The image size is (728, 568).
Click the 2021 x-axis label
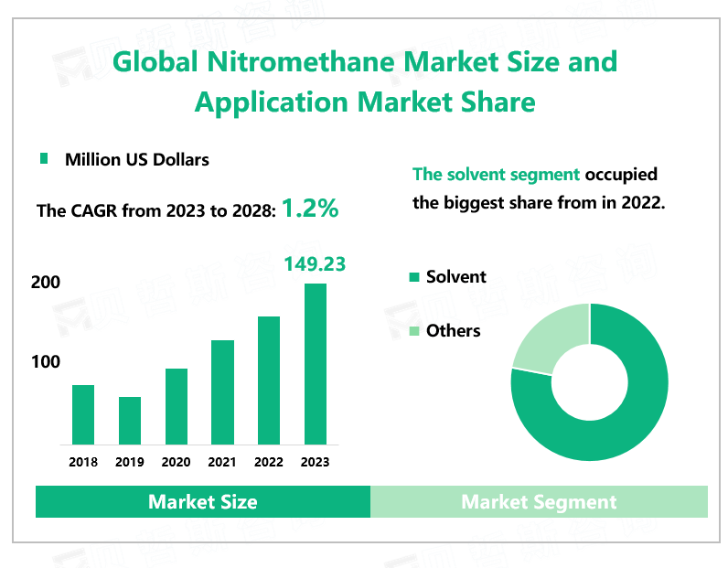point(222,462)
